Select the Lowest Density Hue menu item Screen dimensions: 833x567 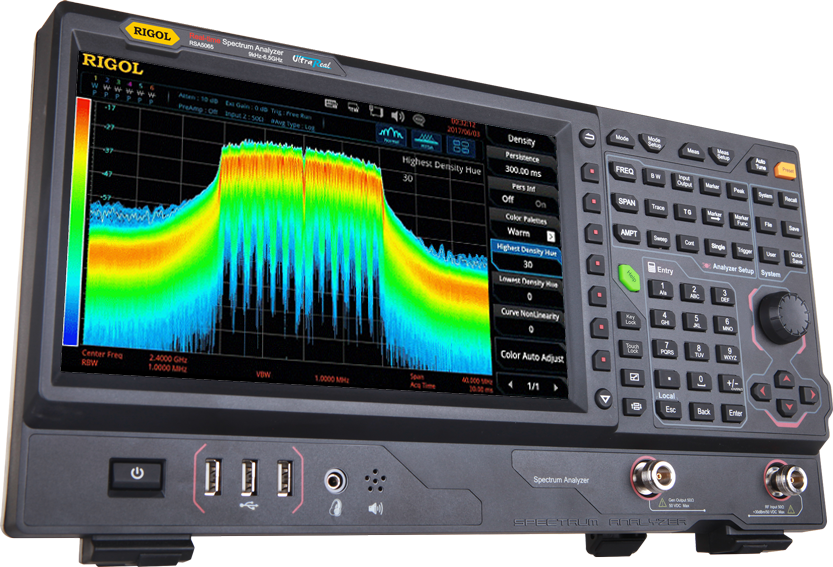(x=529, y=289)
